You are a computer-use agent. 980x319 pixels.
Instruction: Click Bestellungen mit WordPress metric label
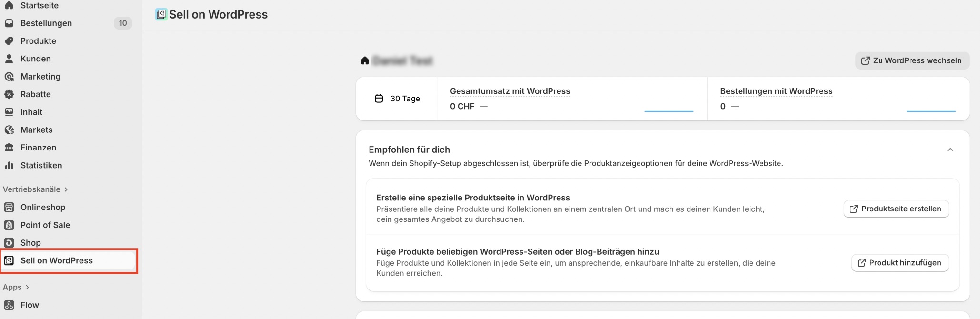[x=776, y=91]
